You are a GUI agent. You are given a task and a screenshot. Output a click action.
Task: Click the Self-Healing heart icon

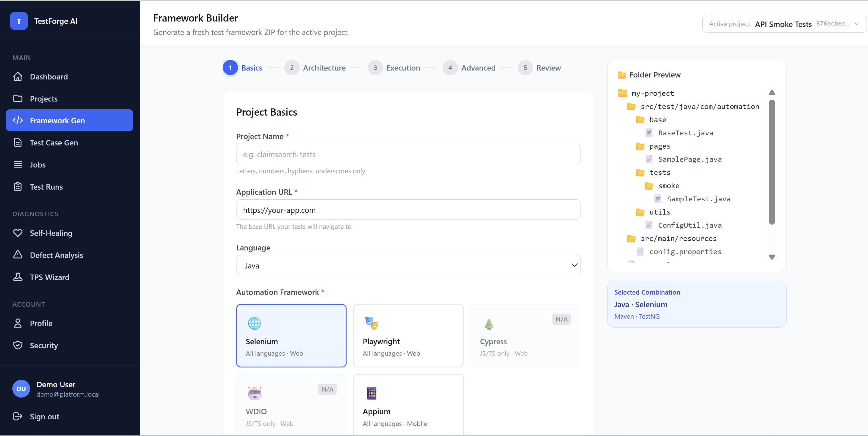18,233
